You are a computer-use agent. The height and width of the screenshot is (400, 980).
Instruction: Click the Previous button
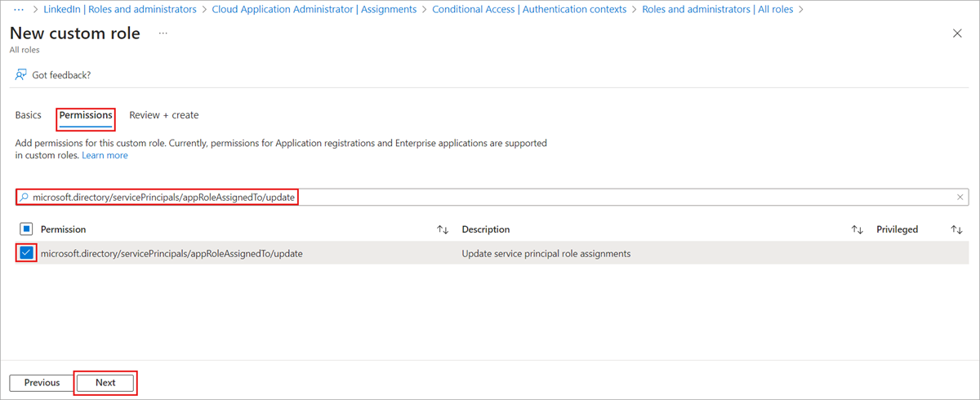pos(42,383)
